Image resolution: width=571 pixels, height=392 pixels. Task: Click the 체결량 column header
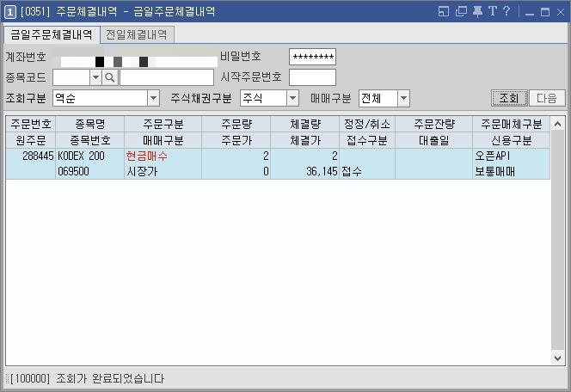tap(305, 124)
